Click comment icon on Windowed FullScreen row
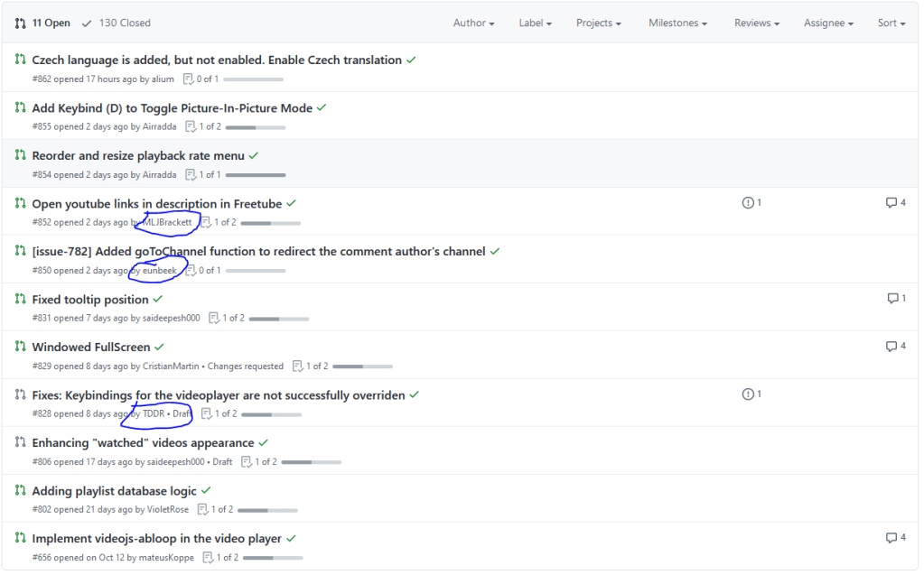 [x=891, y=347]
